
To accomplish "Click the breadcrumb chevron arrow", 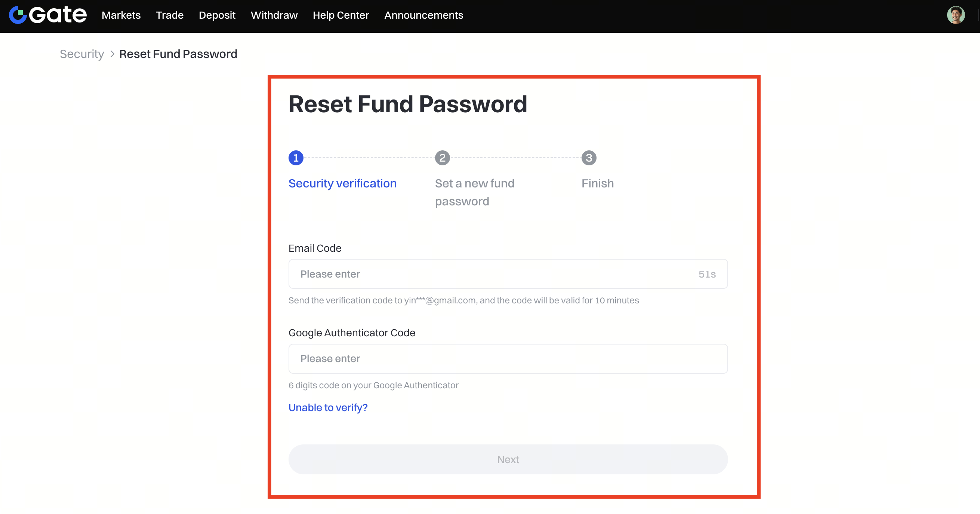I will tap(112, 54).
